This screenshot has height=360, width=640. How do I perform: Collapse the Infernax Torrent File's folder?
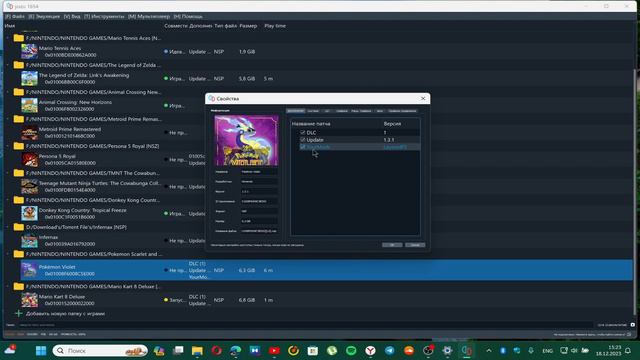(7, 227)
